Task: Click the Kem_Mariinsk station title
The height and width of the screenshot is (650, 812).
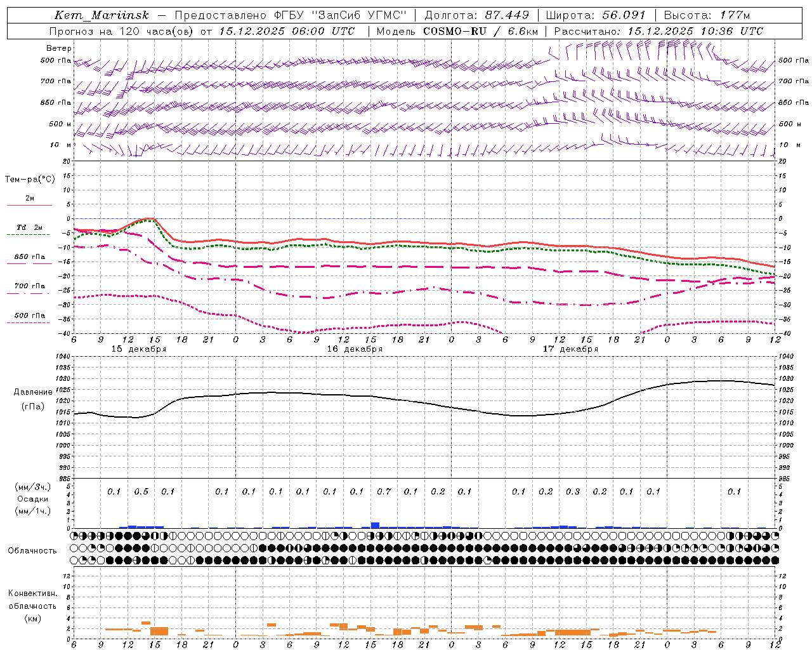Action: tap(102, 15)
